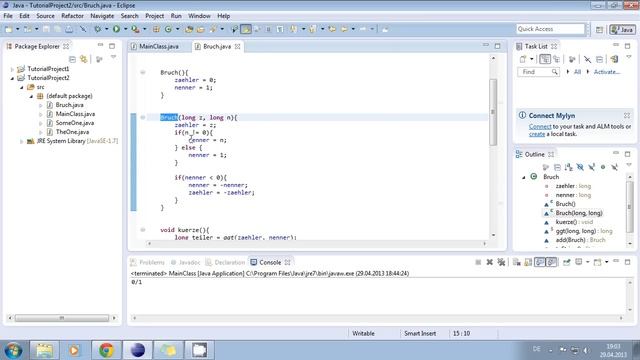Expand the TutorialProject1 tree node
Image resolution: width=640 pixels, height=360 pixels.
coord(12,69)
